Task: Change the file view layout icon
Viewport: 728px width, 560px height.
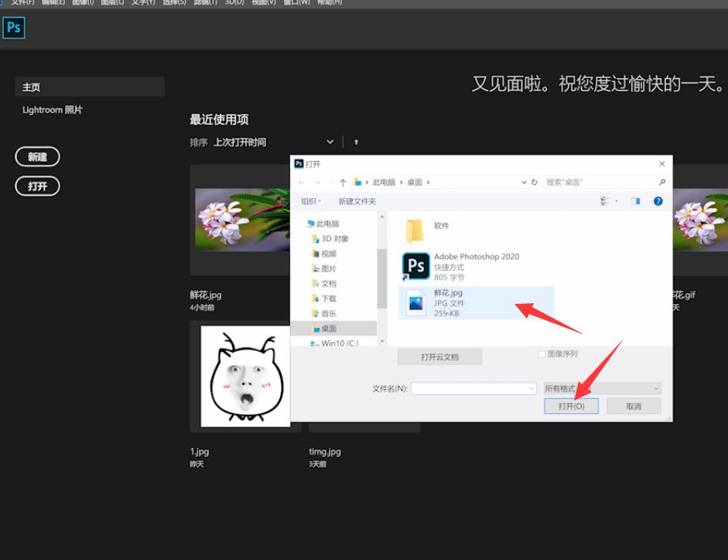Action: [x=604, y=201]
